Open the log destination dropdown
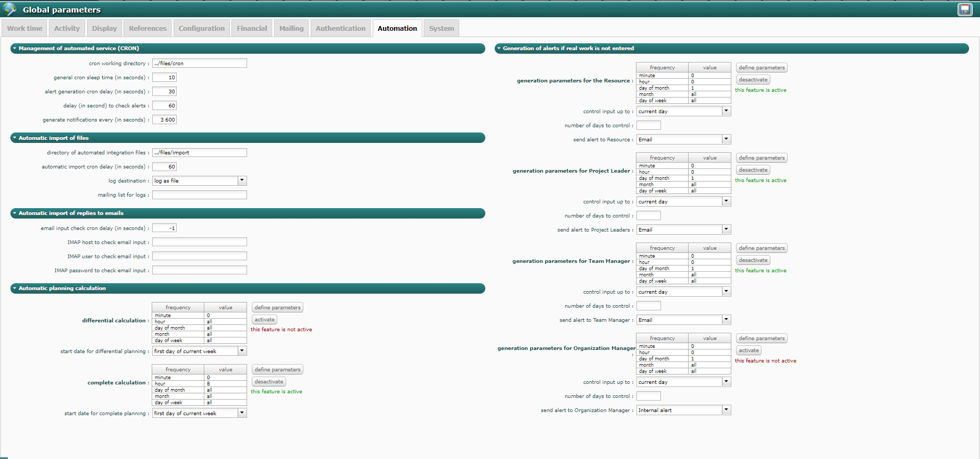The image size is (980, 459). point(242,180)
